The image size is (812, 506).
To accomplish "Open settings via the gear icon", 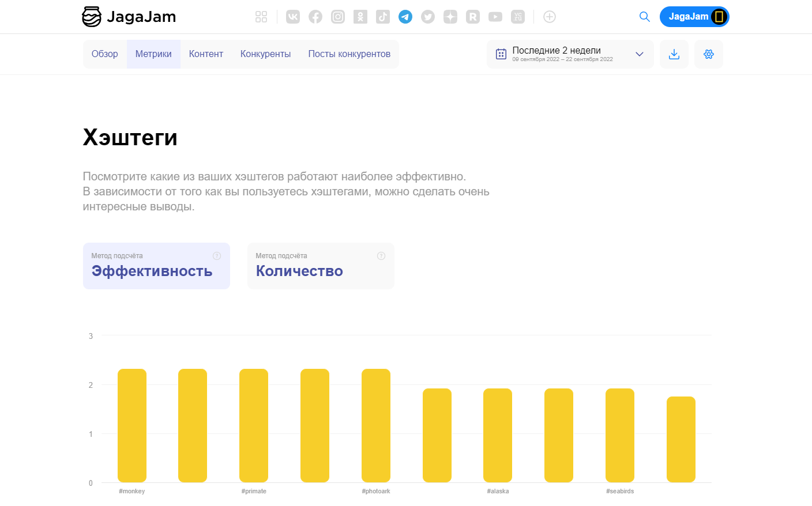I will click(x=709, y=54).
